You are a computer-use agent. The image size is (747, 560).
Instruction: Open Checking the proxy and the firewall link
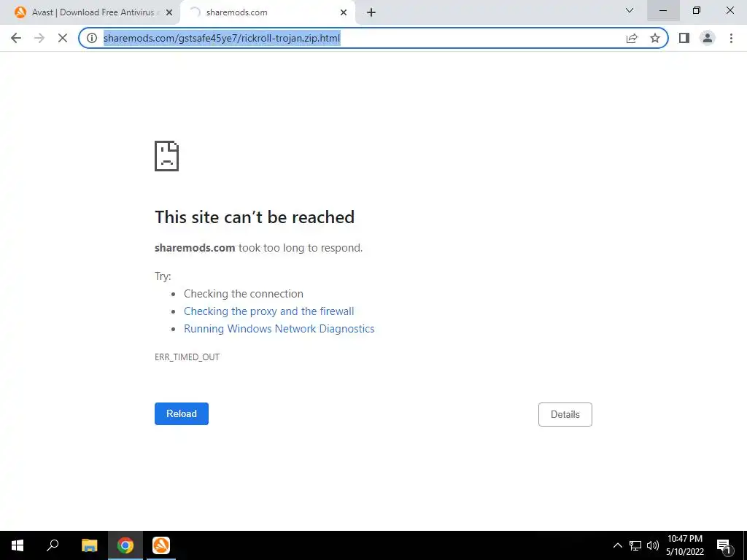pos(268,311)
